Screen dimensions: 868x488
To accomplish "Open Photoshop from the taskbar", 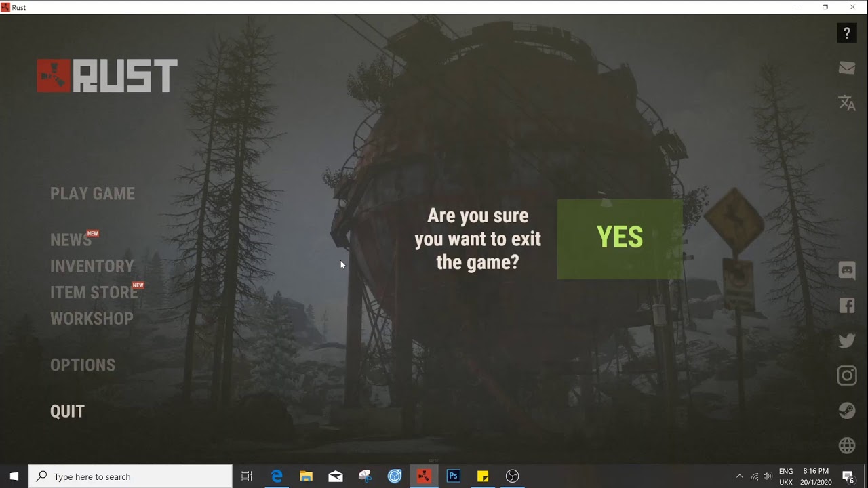I will pyautogui.click(x=454, y=476).
